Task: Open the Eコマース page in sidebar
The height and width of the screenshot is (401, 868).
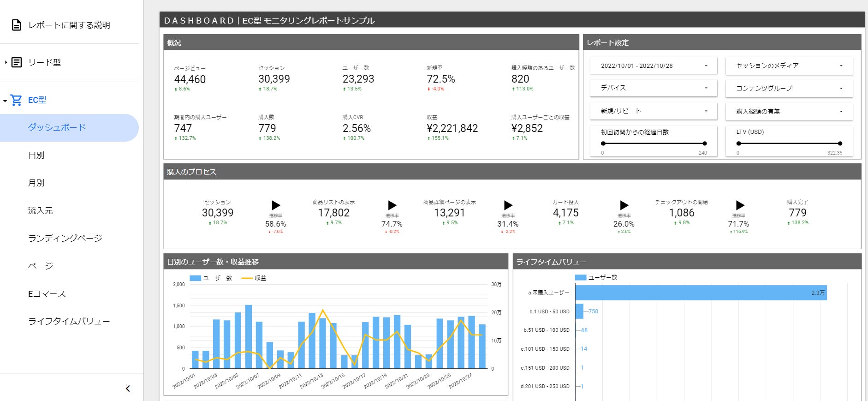Action: coord(47,293)
